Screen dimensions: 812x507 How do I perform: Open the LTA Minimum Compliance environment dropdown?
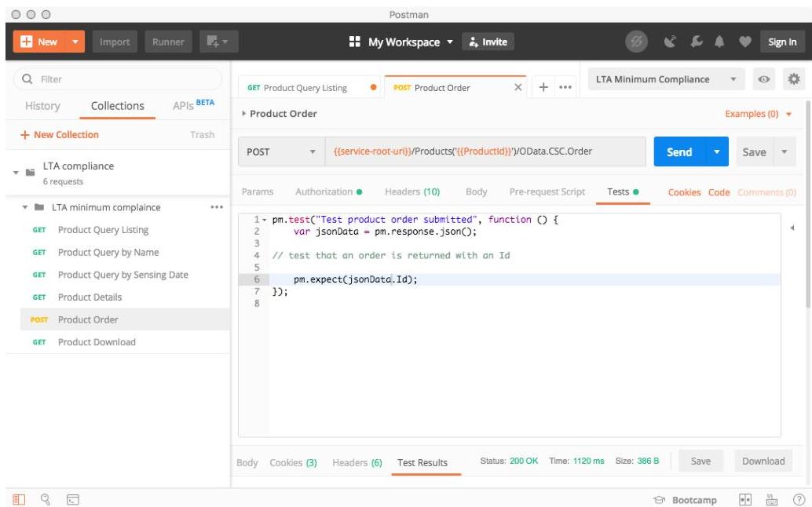point(667,79)
